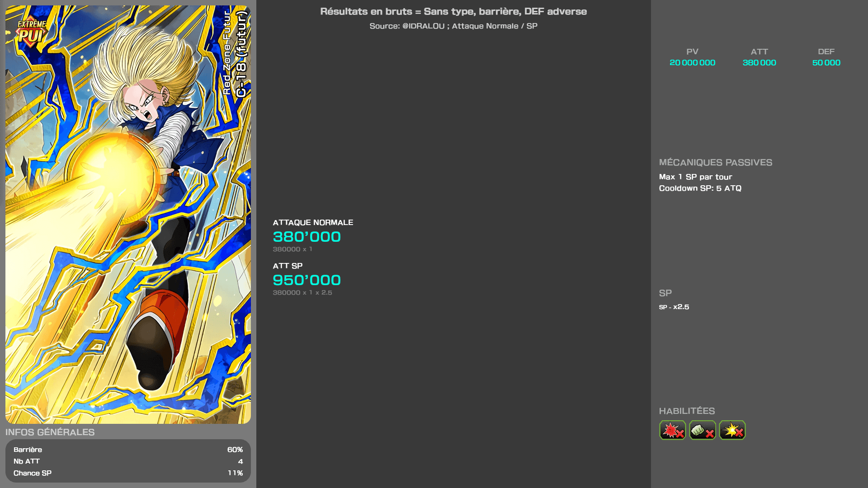Click the INFOS GÉNÉRALES heading
This screenshot has width=868, height=488.
pos(50,432)
